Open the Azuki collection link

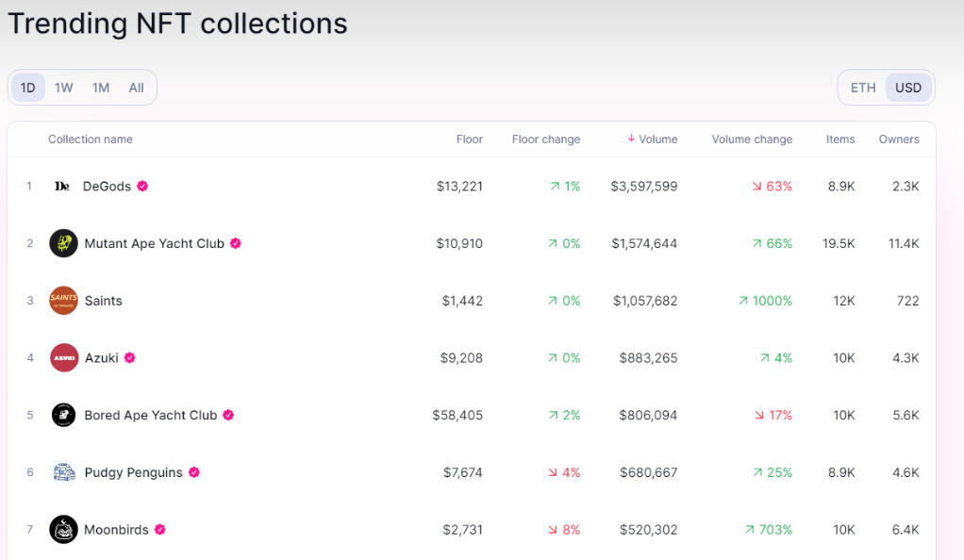(102, 357)
